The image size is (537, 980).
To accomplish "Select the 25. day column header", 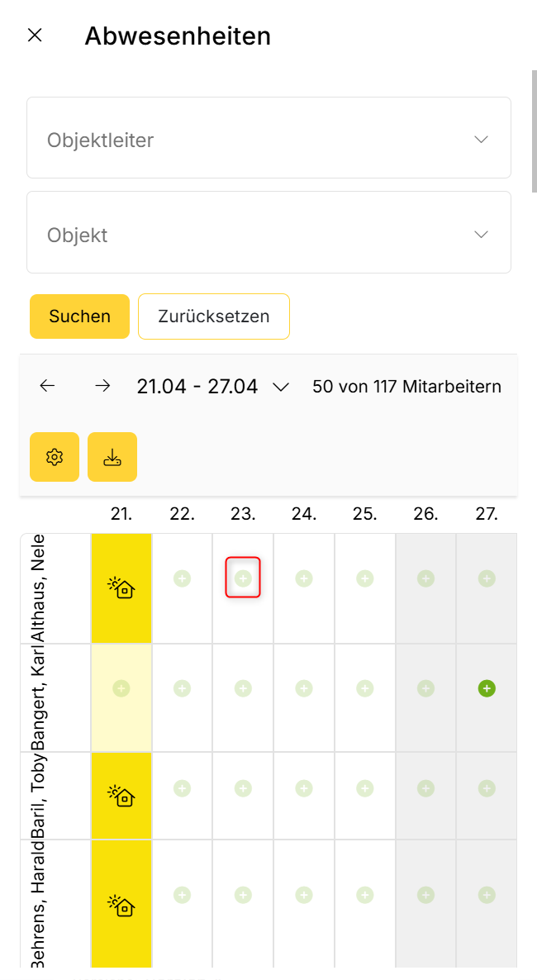I will (x=364, y=514).
